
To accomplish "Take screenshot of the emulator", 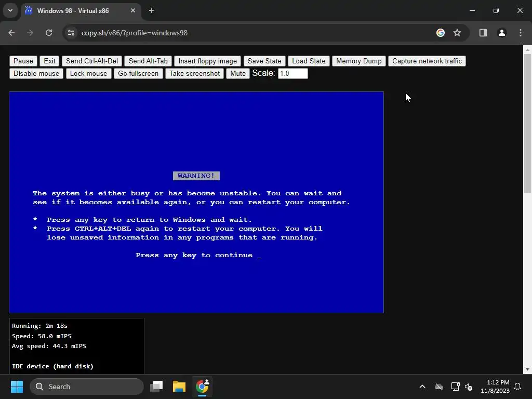I will coord(194,74).
